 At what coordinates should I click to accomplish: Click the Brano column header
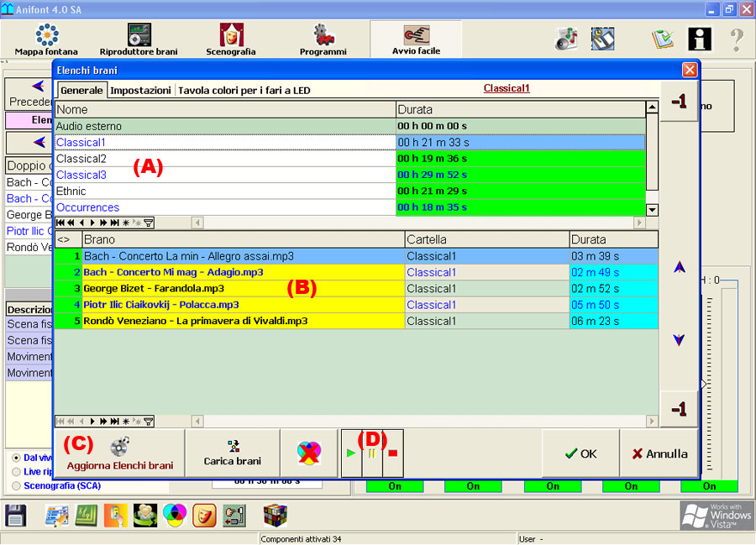tap(243, 239)
